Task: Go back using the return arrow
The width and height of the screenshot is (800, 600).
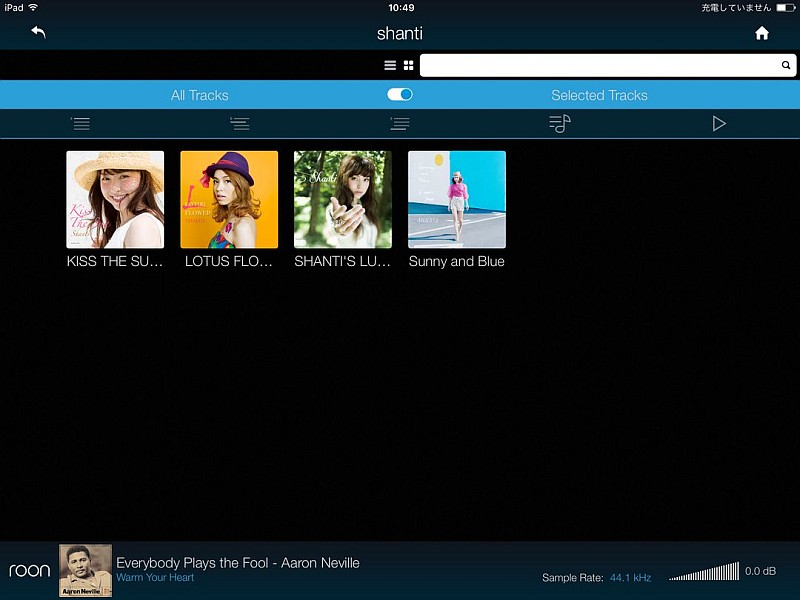Action: 38,32
